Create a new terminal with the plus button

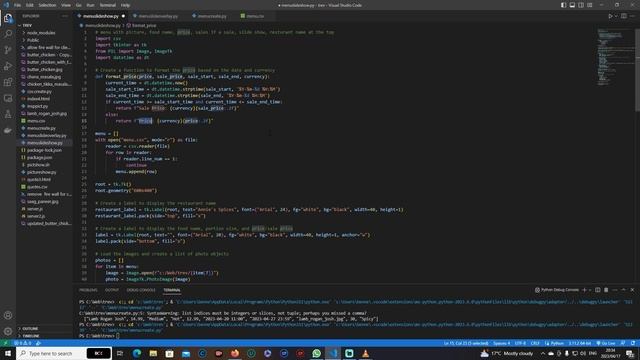pyautogui.click(x=584, y=290)
